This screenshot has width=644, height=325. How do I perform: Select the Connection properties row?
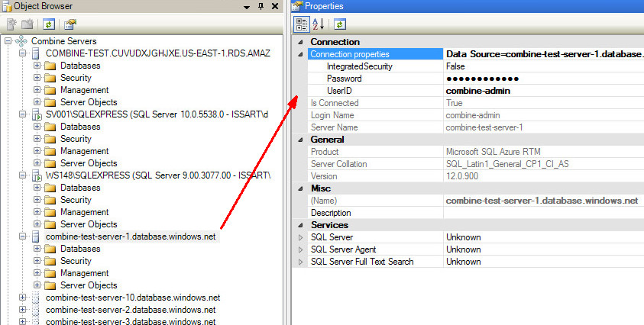pyautogui.click(x=349, y=54)
